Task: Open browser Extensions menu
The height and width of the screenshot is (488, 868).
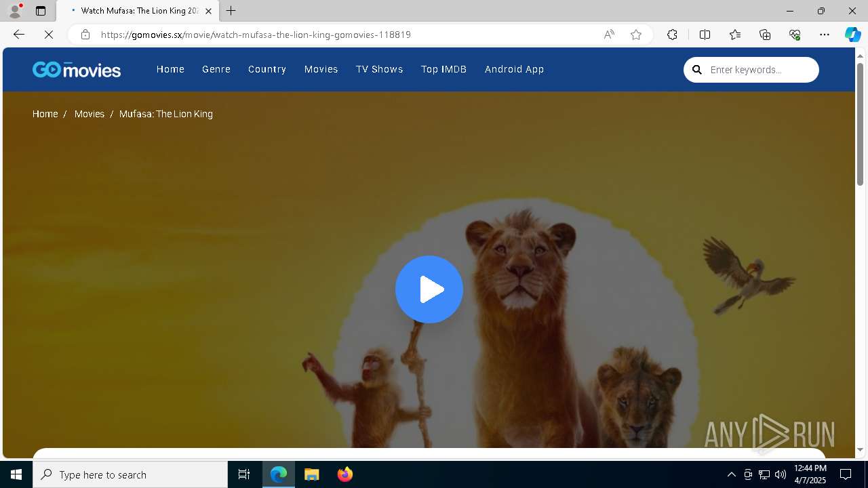Action: (672, 35)
